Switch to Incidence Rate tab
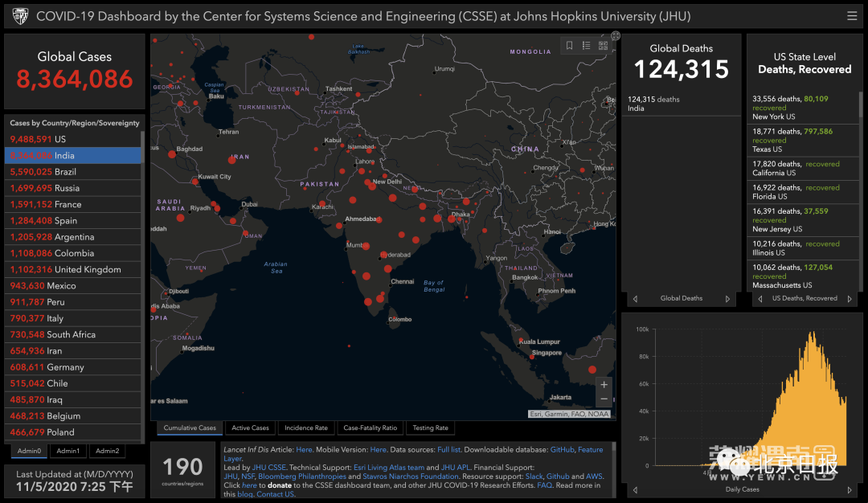 [306, 427]
